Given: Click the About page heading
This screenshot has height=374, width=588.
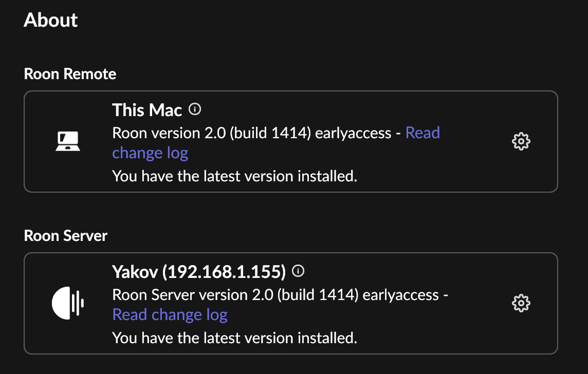Looking at the screenshot, I should [50, 20].
